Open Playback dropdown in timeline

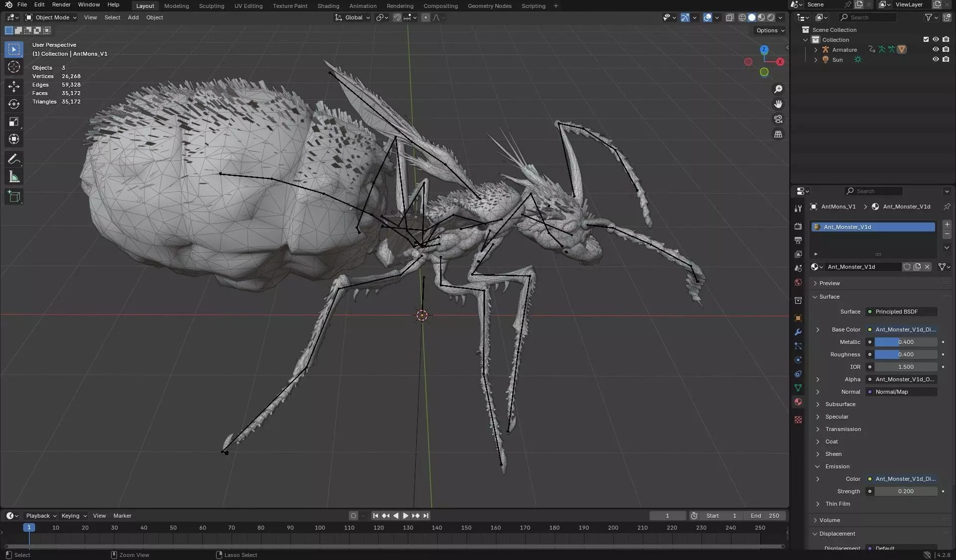pyautogui.click(x=41, y=516)
